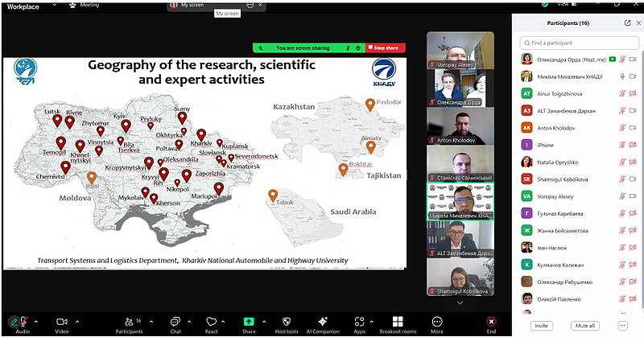Image resolution: width=644 pixels, height=337 pixels.
Task: Expand the arrow next to React
Action: (x=224, y=322)
